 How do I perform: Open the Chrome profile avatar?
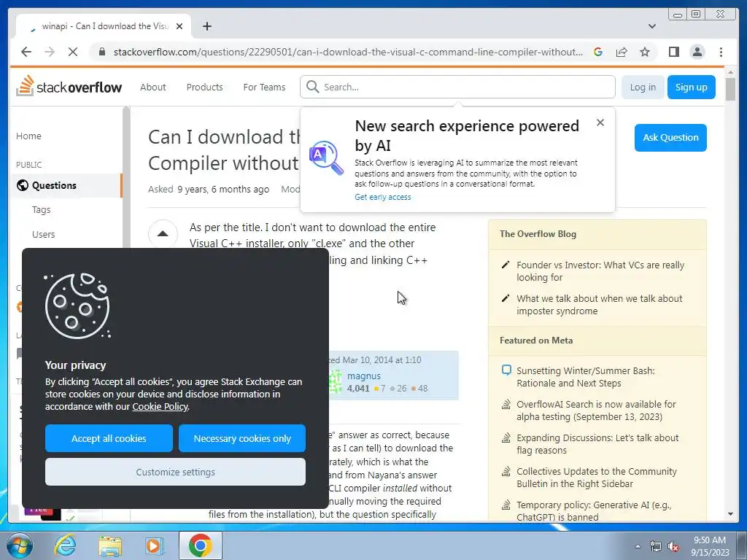click(x=697, y=52)
